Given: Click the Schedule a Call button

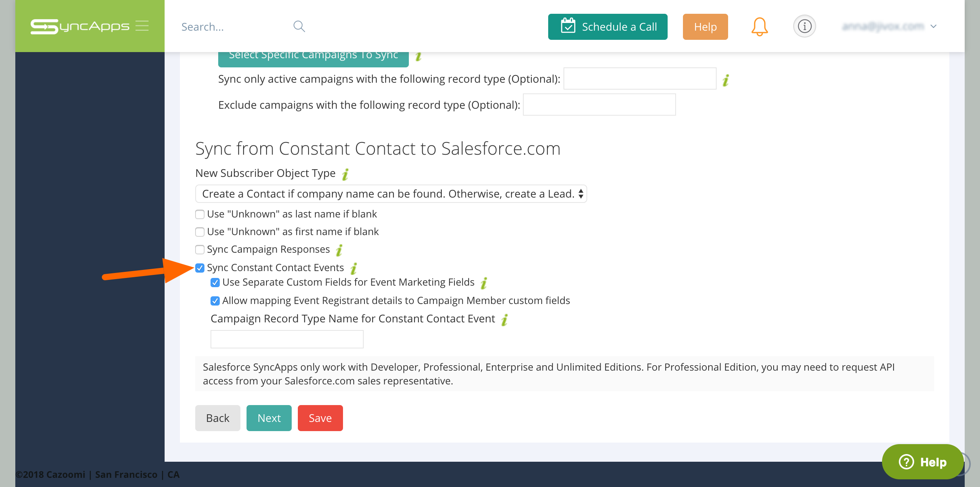Looking at the screenshot, I should 608,27.
